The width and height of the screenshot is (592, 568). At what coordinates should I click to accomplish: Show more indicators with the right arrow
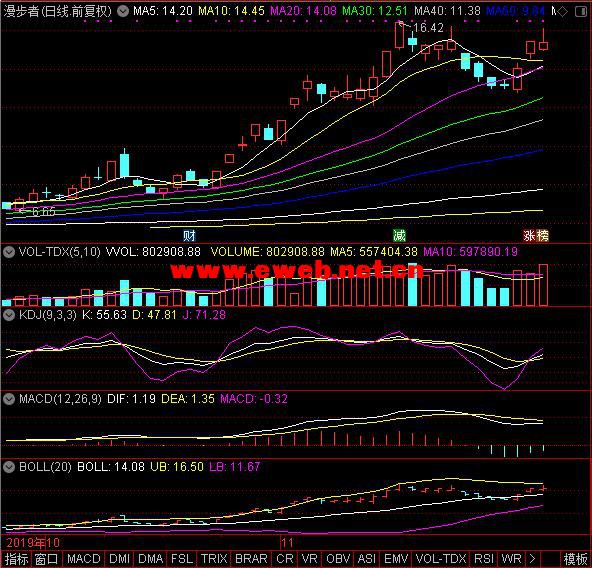click(x=532, y=559)
